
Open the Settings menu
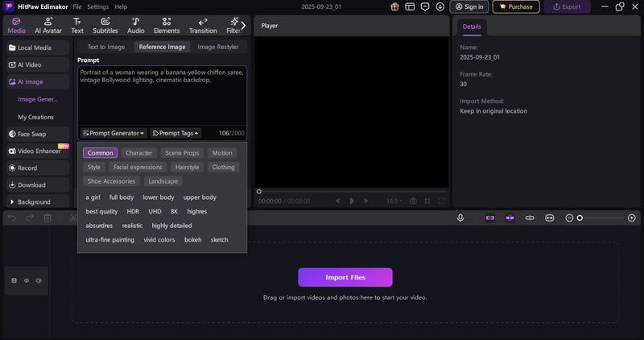[x=97, y=6]
